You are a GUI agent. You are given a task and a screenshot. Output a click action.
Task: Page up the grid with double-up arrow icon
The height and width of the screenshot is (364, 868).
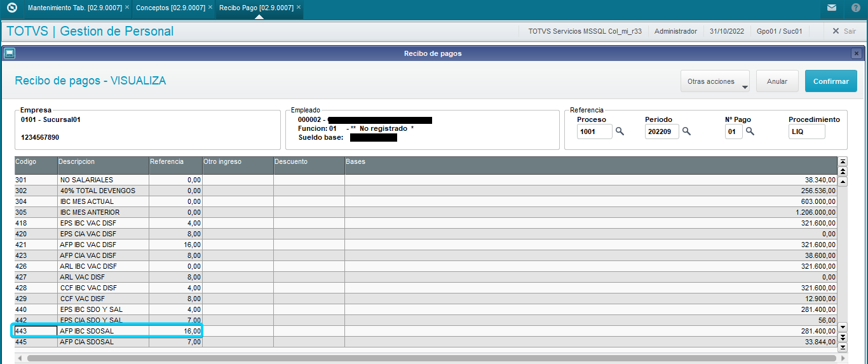(x=843, y=172)
